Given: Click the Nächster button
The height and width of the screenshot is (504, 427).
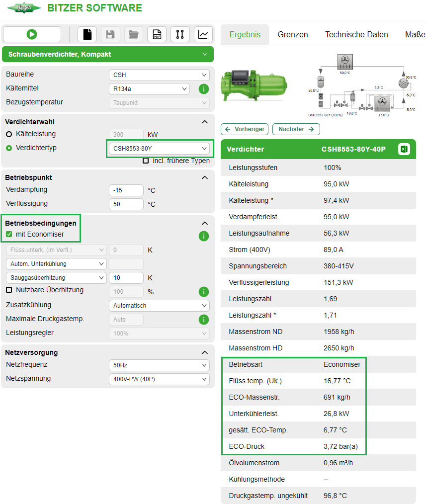Looking at the screenshot, I should click(x=296, y=128).
